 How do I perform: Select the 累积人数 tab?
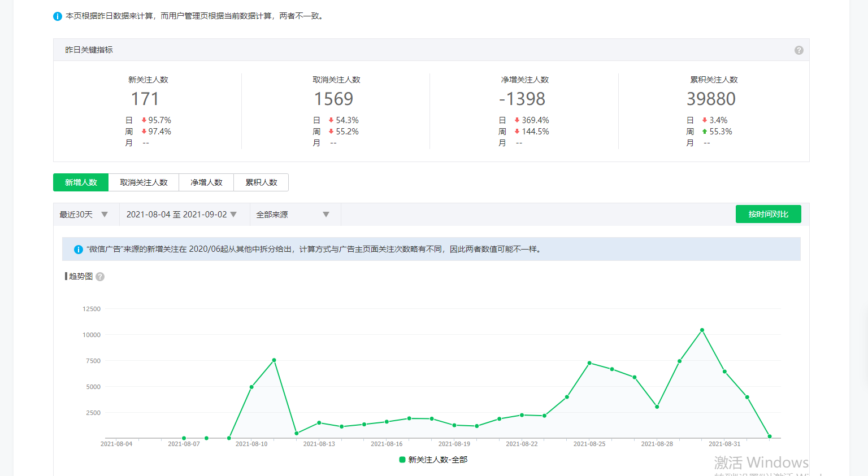coord(261,182)
